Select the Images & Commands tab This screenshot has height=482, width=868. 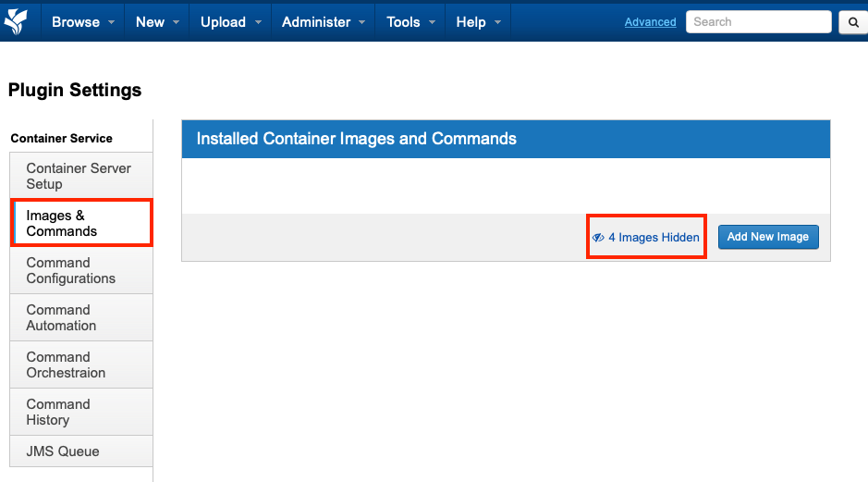tap(81, 223)
